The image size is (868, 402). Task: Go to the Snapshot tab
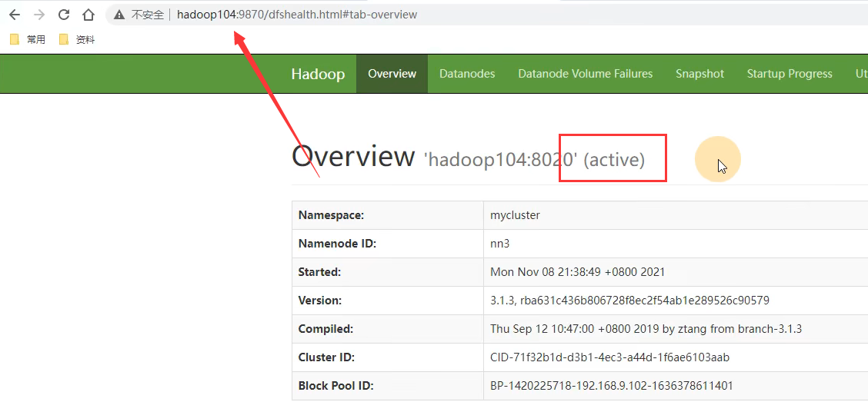click(x=699, y=74)
